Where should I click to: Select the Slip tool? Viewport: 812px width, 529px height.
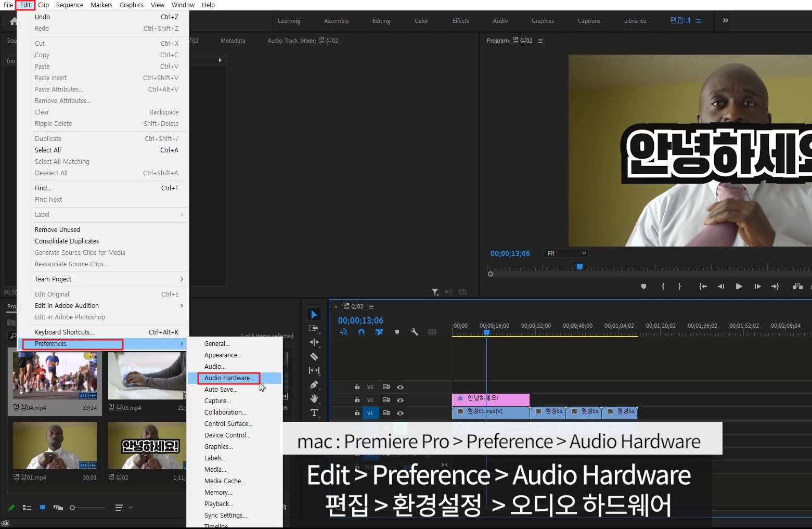tap(314, 370)
